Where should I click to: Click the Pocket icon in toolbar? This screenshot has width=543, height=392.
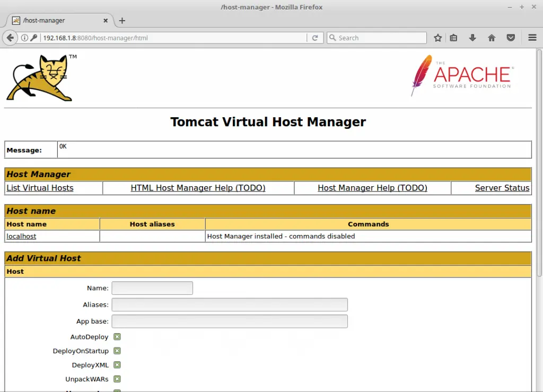click(x=511, y=38)
